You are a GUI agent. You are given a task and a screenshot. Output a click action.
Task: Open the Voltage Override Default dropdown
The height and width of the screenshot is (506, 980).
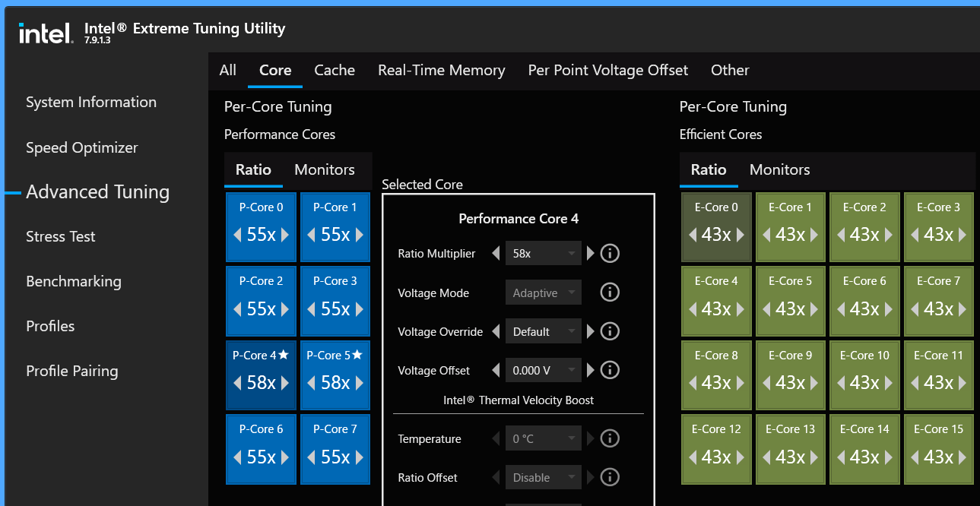[x=543, y=332]
